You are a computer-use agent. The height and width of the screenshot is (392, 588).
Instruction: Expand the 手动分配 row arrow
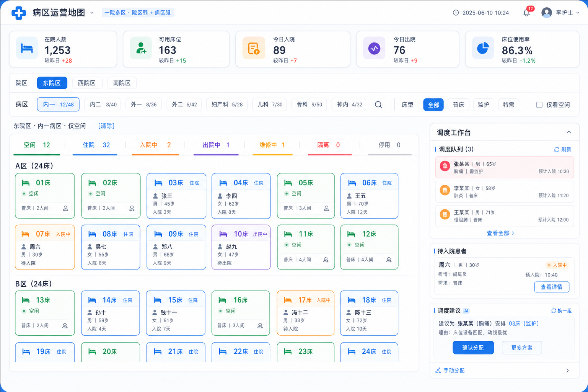point(567,371)
